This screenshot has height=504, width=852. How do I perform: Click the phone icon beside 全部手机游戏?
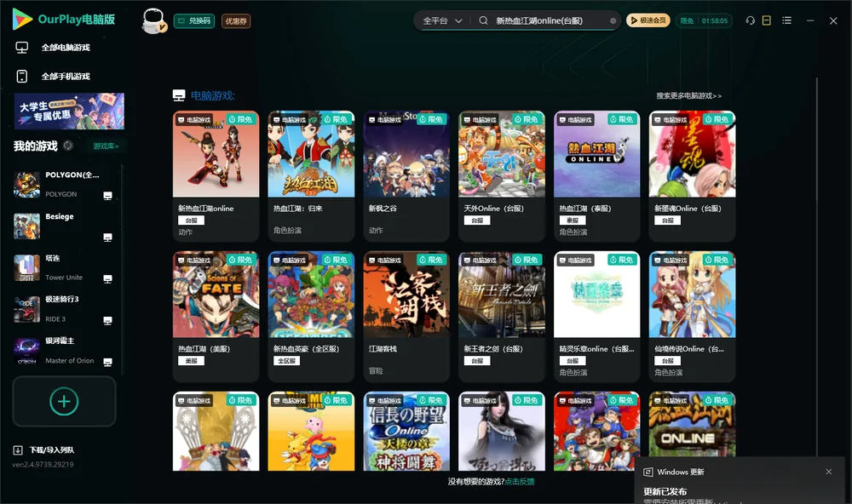22,76
